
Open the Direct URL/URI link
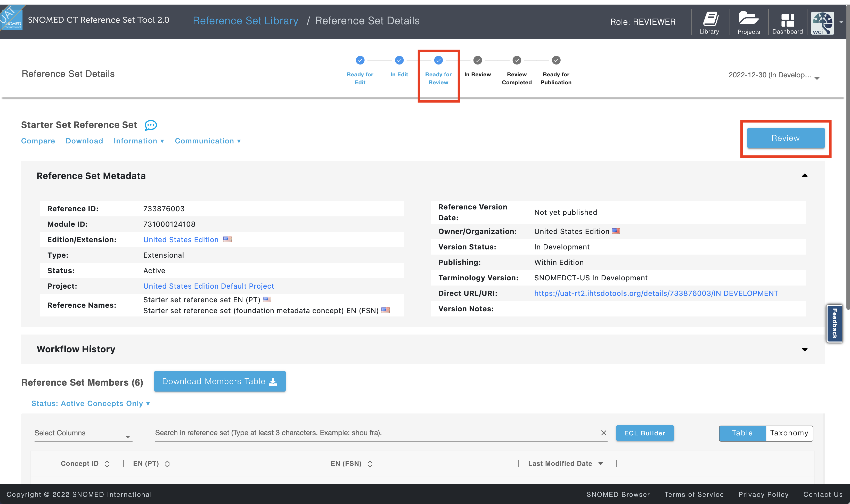coord(656,294)
